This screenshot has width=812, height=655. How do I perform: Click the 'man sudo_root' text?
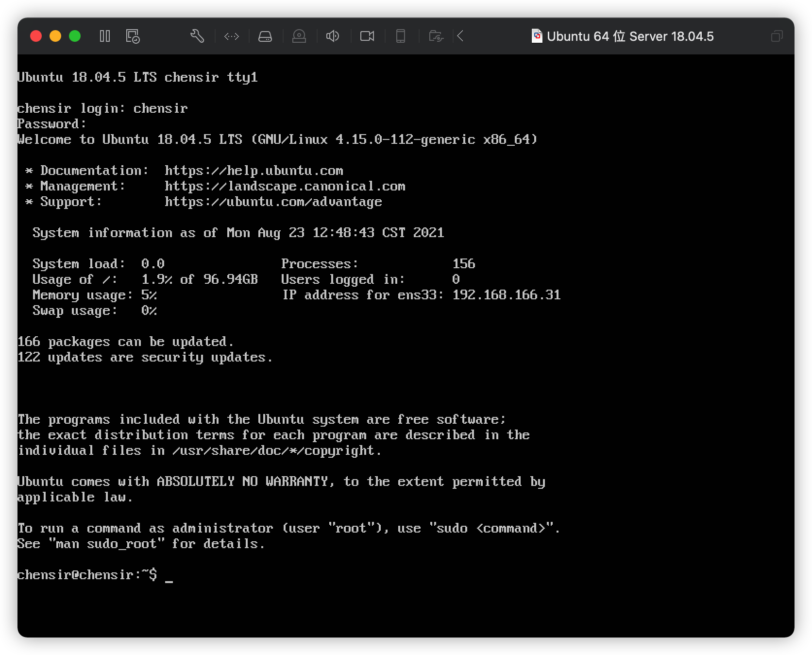click(106, 544)
